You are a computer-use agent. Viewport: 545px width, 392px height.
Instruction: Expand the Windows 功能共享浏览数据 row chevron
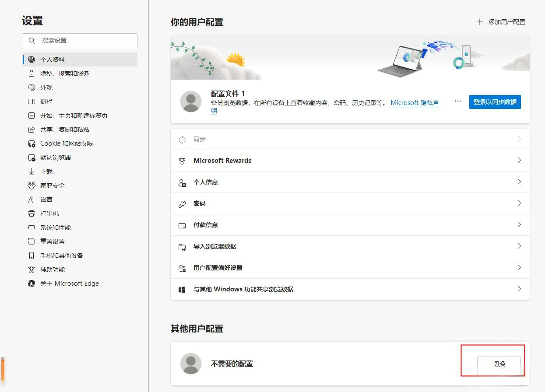[x=520, y=289]
